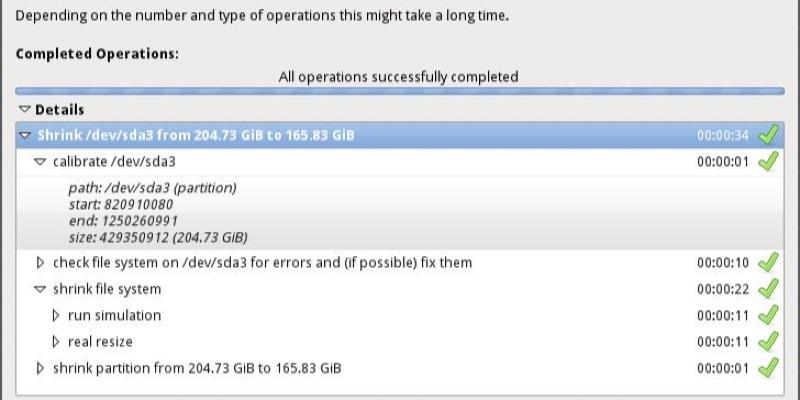The height and width of the screenshot is (400, 800).
Task: Click checkmark for check file system row
Action: (768, 263)
